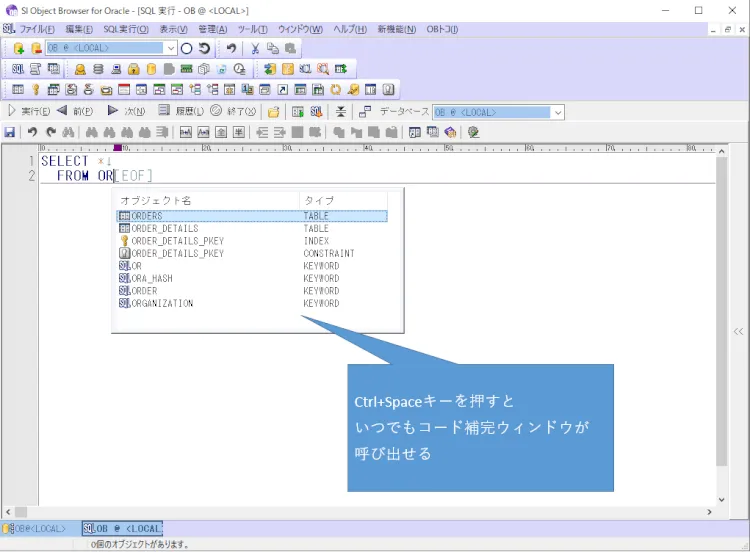Select ORA_HASH keyword in completion list
This screenshot has height=552, width=750.
[252, 278]
